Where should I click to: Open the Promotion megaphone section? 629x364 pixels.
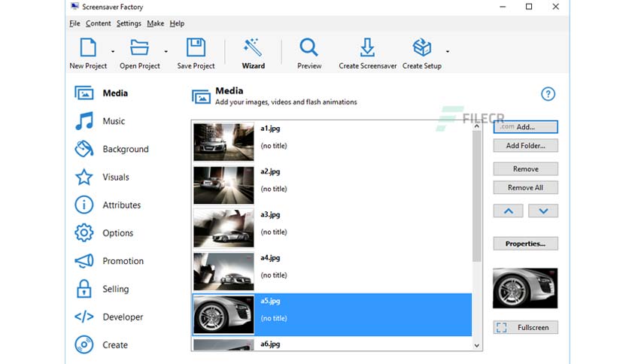(109, 261)
